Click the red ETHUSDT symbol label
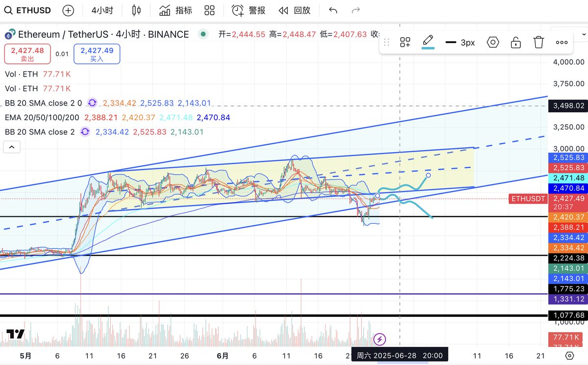The width and height of the screenshot is (588, 365). [x=528, y=199]
